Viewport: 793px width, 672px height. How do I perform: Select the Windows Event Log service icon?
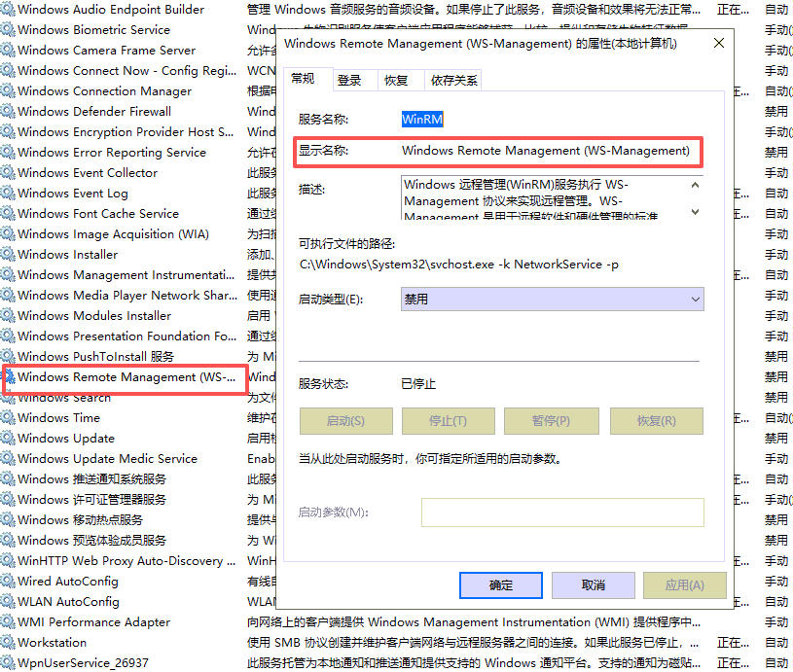point(8,194)
